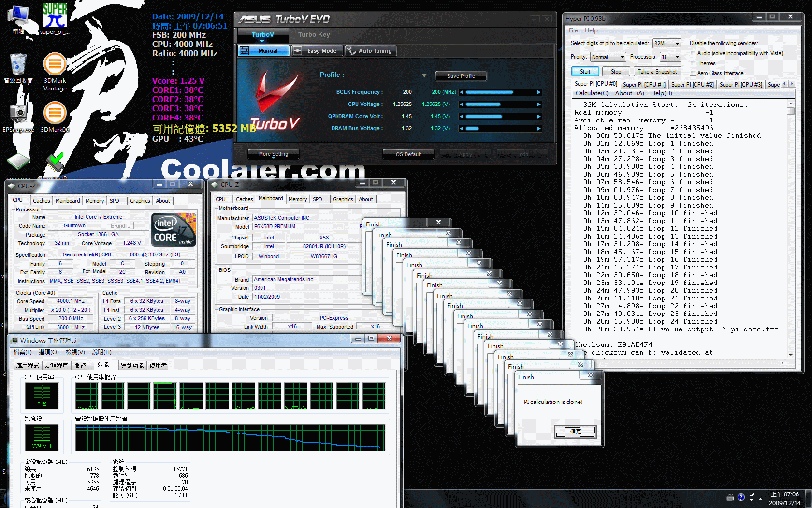This screenshot has width=812, height=508.
Task: Switch to Super PI [CPU #2] tab
Action: [692, 84]
